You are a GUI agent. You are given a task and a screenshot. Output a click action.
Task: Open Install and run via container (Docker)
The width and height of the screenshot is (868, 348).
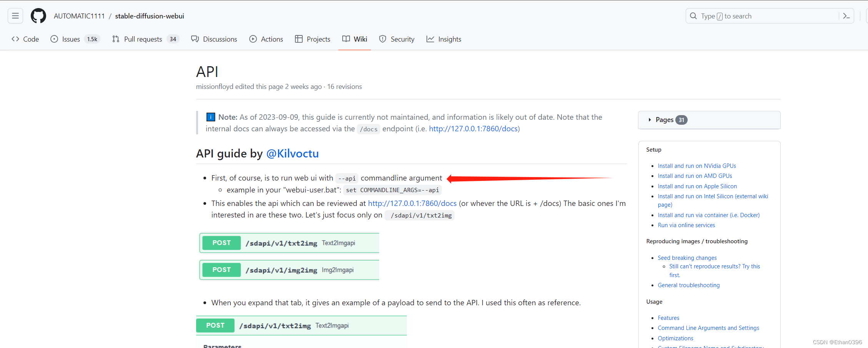click(709, 215)
